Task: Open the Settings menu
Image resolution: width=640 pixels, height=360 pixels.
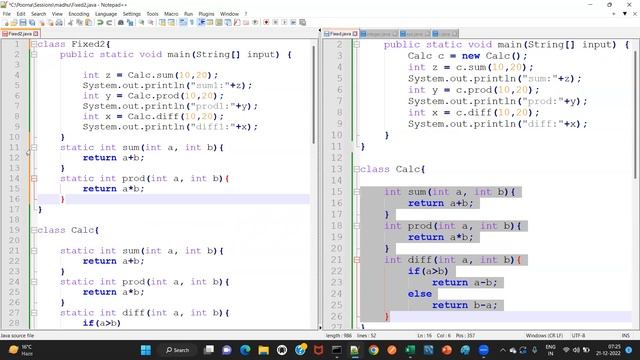Action: click(131, 14)
